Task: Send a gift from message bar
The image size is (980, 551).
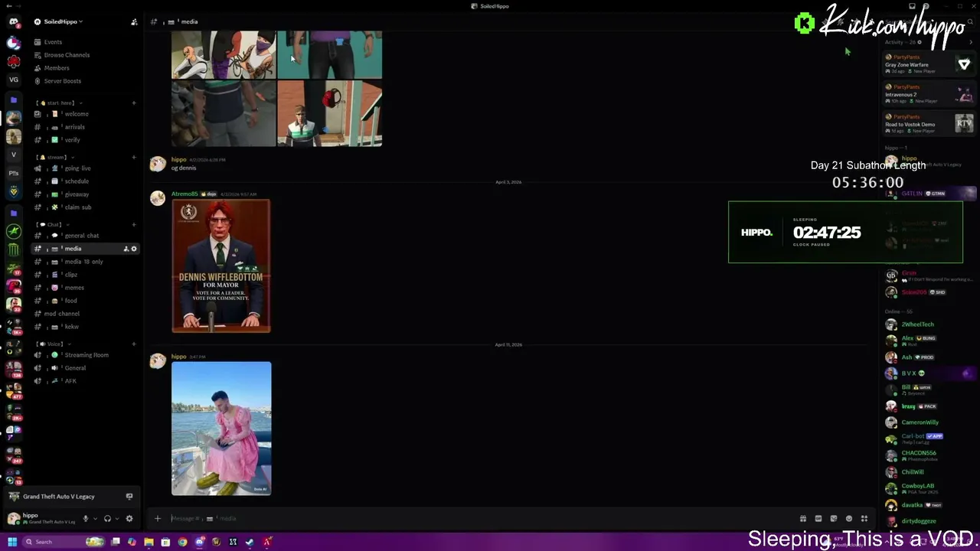Action: pos(803,518)
